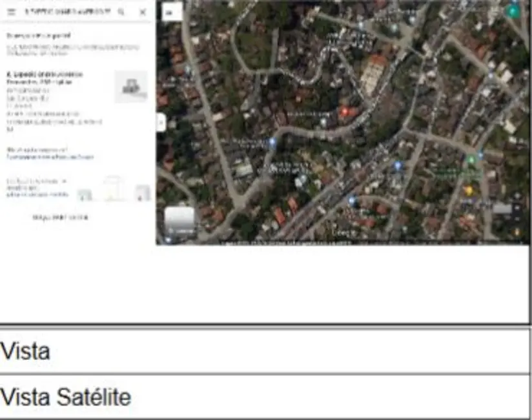
Task: Select the 'Vista Satélite' row
Action: click(x=265, y=397)
